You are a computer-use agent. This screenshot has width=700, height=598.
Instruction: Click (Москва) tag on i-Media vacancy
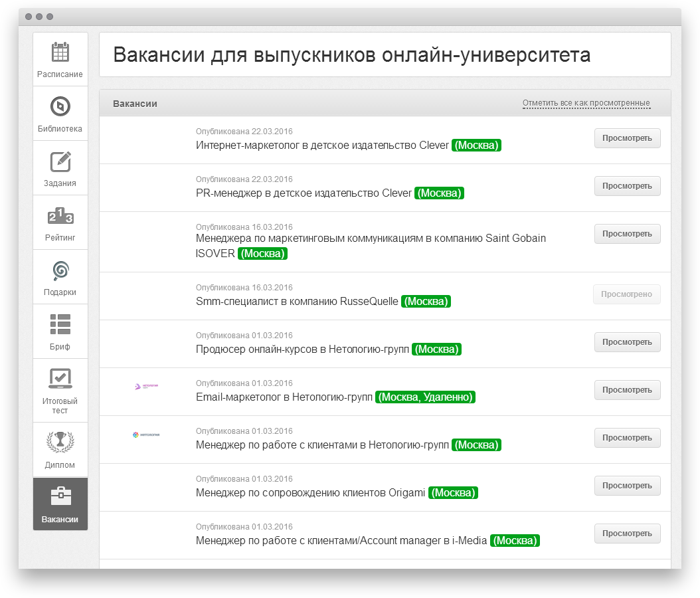click(x=515, y=540)
